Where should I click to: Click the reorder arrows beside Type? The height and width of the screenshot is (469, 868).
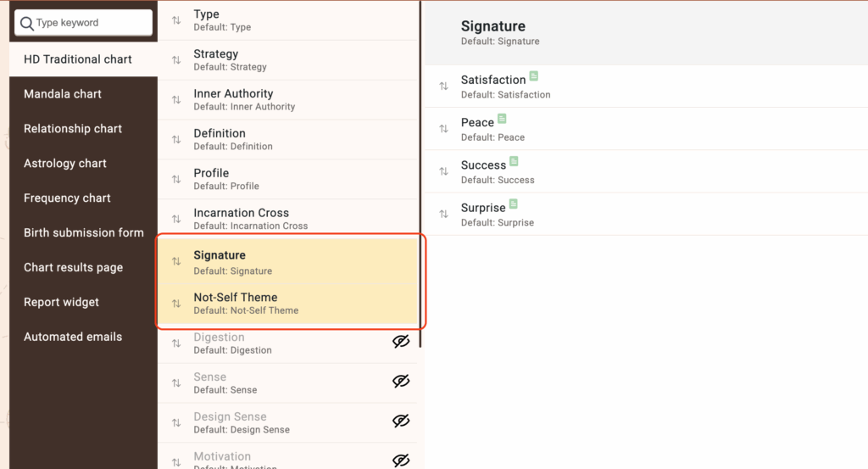point(176,20)
